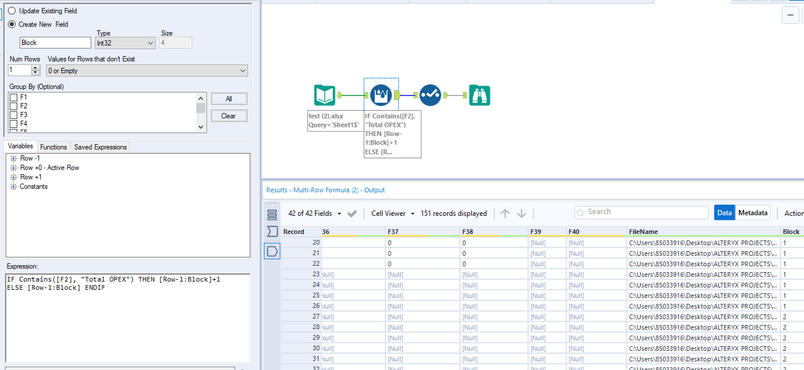Increase the Num Rows stepper value

35,68
